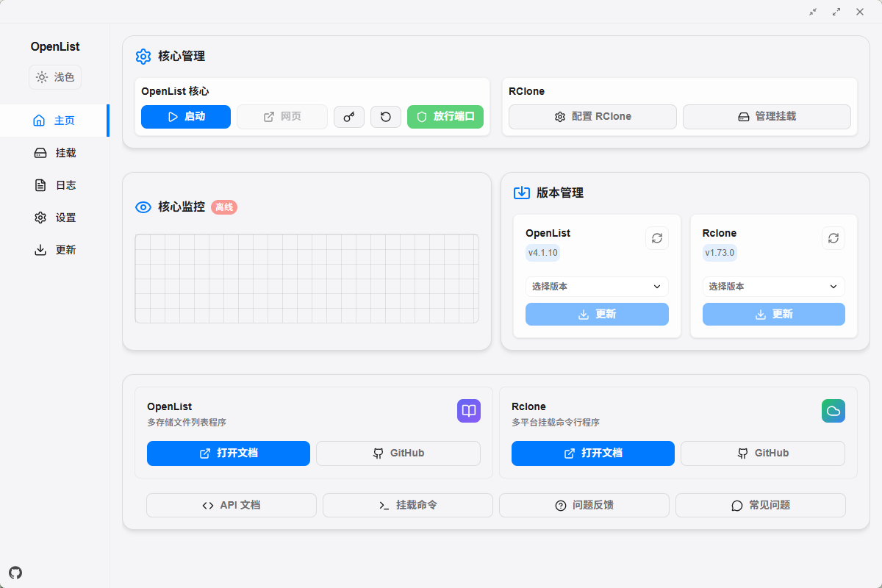Click the purple book icon in OpenList card

click(x=469, y=411)
